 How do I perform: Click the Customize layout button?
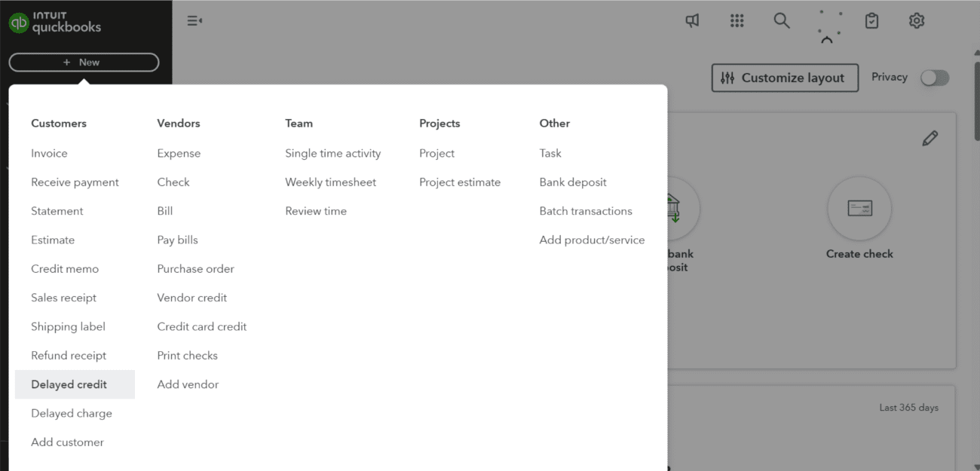coord(785,78)
